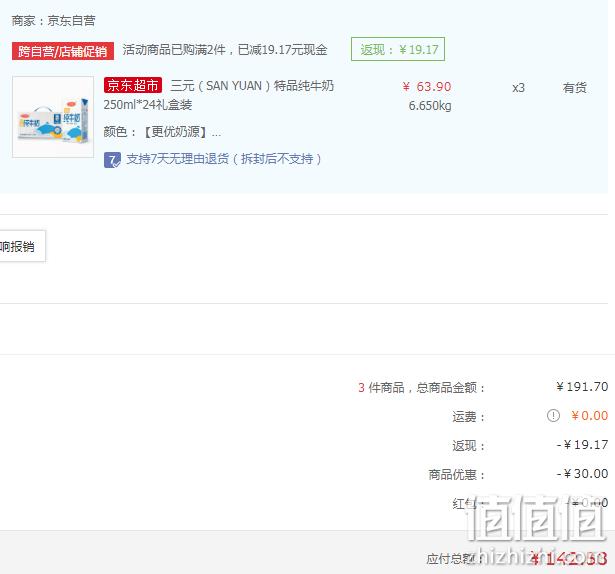Click the partially visible 报销 button
Image resolution: width=615 pixels, height=574 pixels.
click(22, 246)
